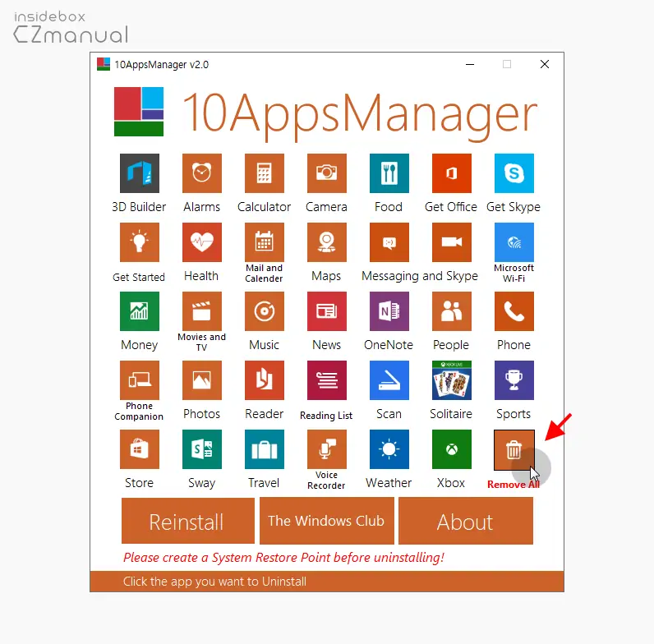654x644 pixels.
Task: Click the Skype video camera icon
Action: [452, 242]
